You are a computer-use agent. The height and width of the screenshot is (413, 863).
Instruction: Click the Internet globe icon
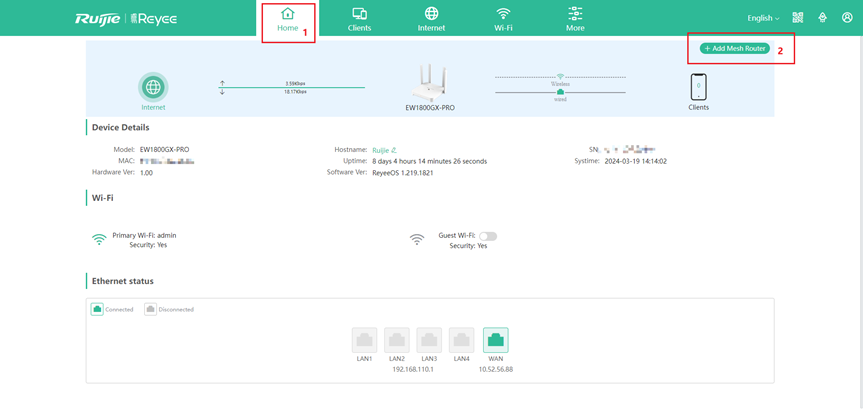point(153,86)
